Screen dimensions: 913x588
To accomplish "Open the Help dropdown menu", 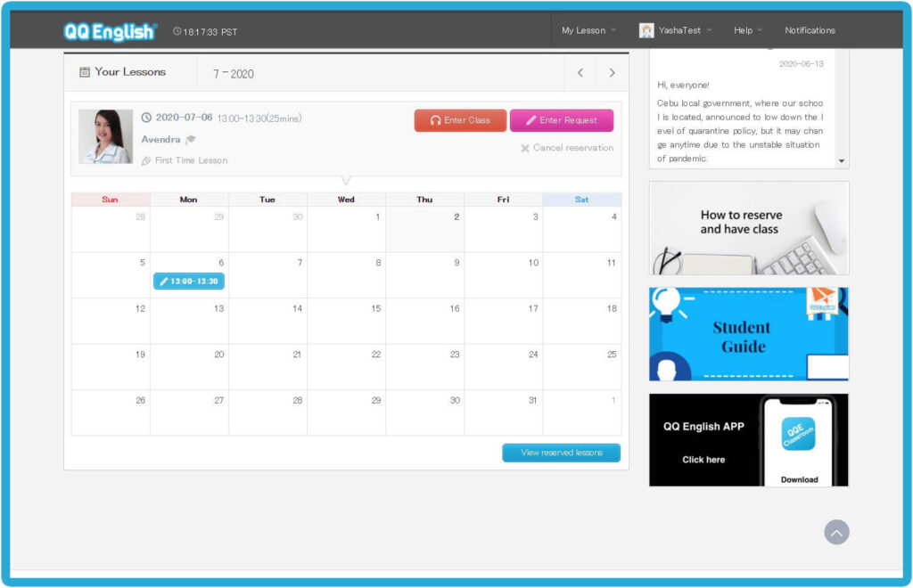I will tap(747, 30).
